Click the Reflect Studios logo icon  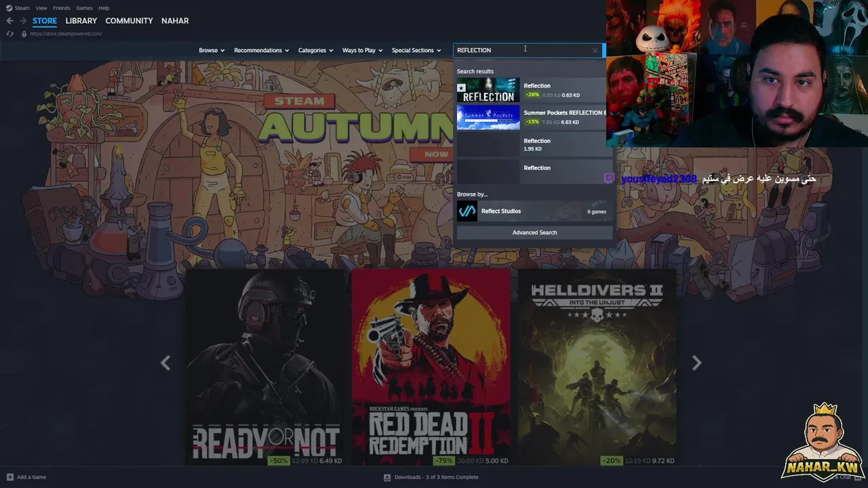coord(467,211)
